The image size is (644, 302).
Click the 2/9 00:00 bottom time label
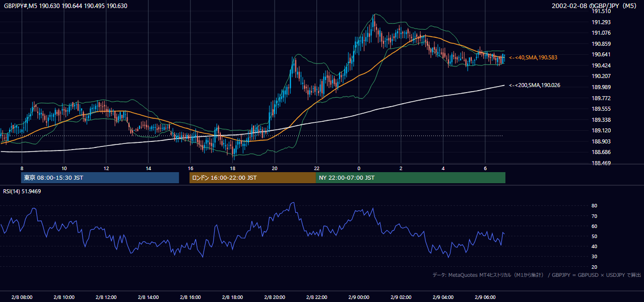coord(359,297)
